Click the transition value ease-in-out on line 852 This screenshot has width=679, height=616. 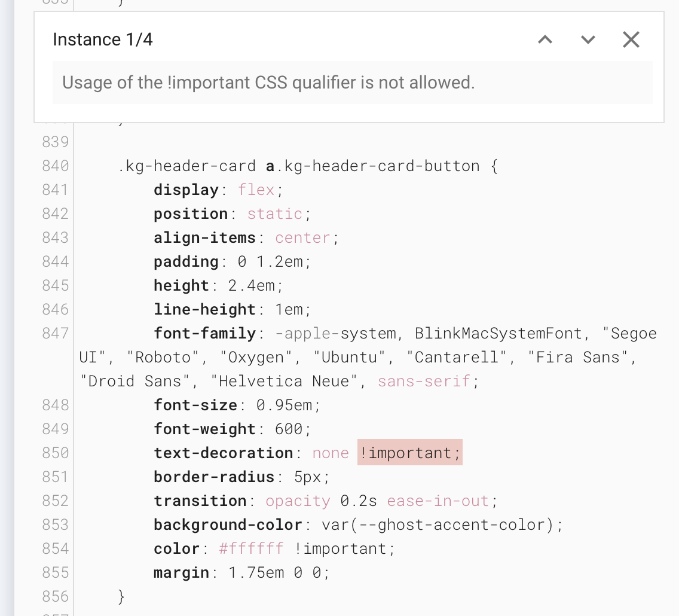coord(438,501)
